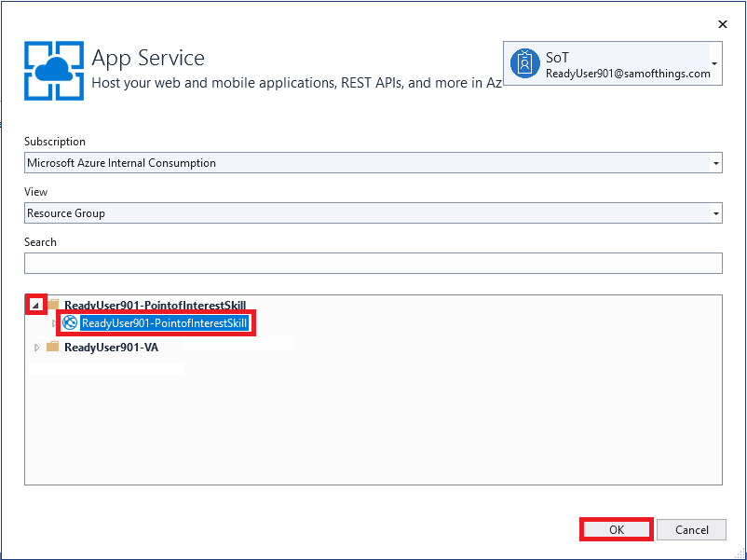The image size is (747, 560).
Task: Open the Subscription dropdown
Action: (x=373, y=163)
